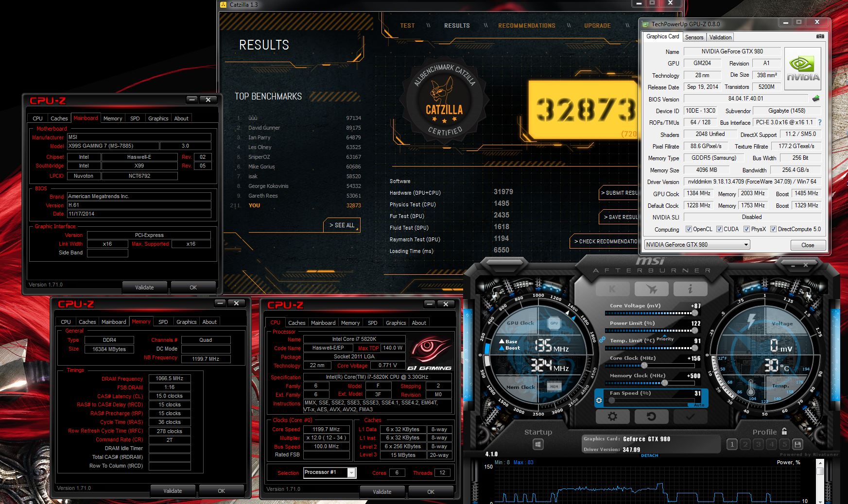Image resolution: width=848 pixels, height=504 pixels.
Task: Click the NVIDIA logo in GPU-Z
Action: pos(802,68)
